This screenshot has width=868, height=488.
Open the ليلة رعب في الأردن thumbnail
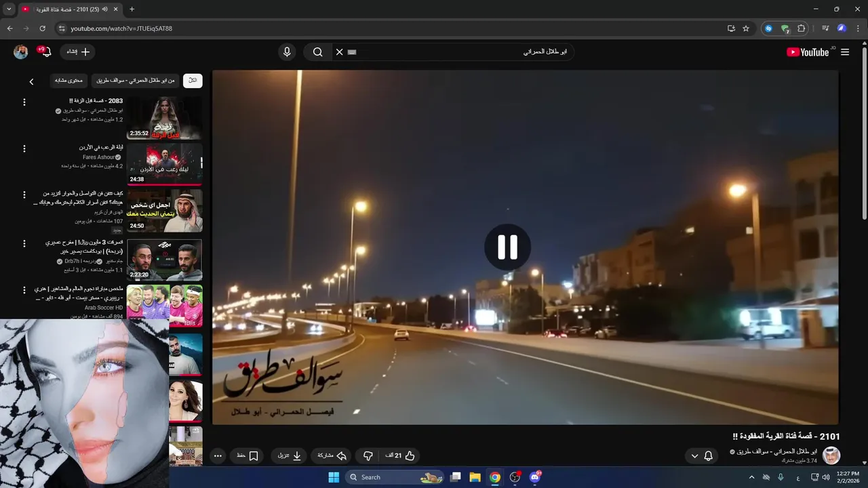click(x=165, y=164)
